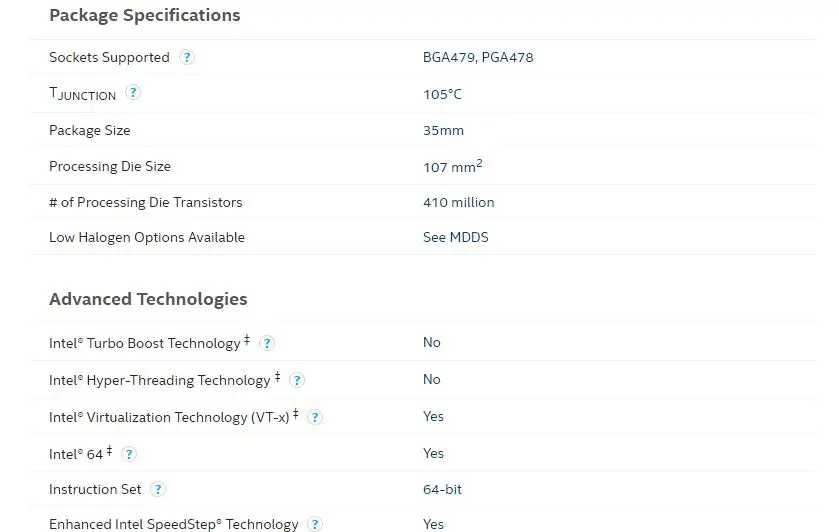Click help icon beside Virtualization Technology (VT-x)
This screenshot has width=839, height=532.
pos(316,417)
